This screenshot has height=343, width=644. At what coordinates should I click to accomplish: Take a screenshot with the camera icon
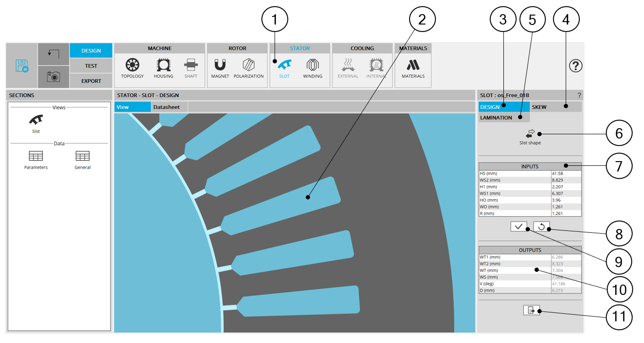coord(53,77)
